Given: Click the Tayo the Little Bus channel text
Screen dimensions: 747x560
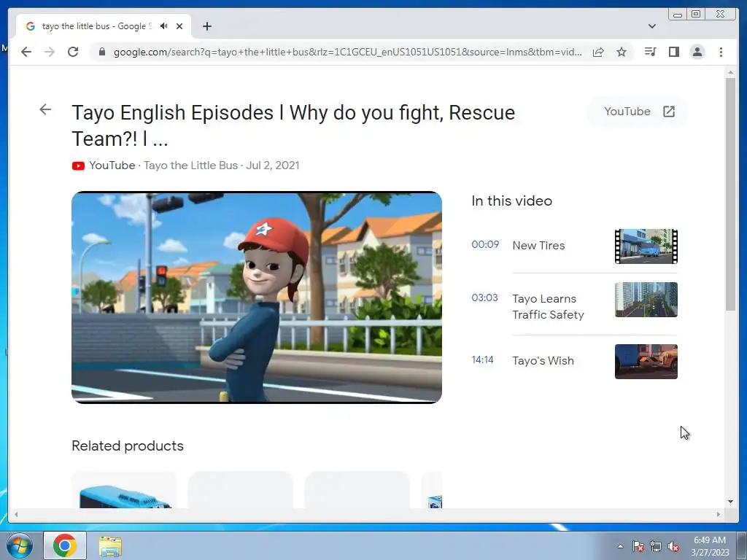Looking at the screenshot, I should tap(190, 166).
